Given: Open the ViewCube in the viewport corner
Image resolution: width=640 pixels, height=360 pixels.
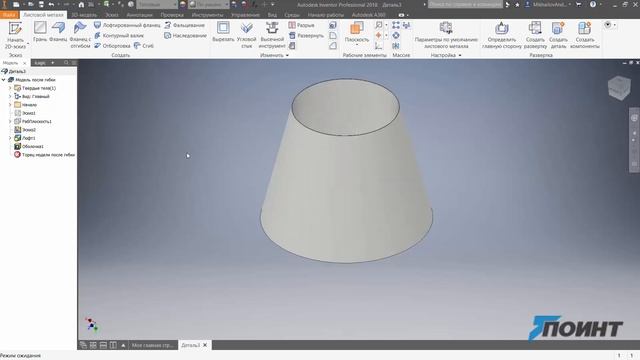Looking at the screenshot, I should 619,87.
